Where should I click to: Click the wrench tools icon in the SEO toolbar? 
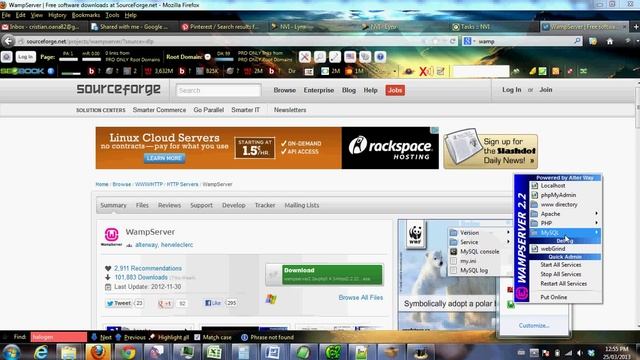304,57
